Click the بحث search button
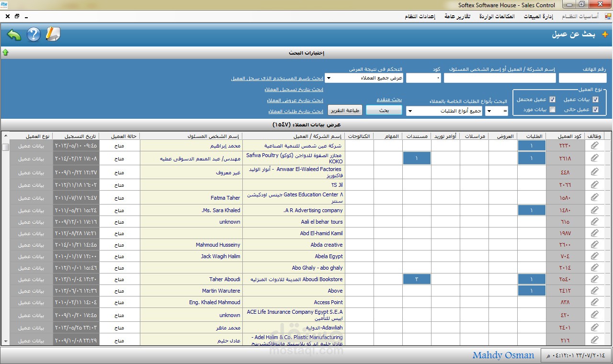The height and width of the screenshot is (364, 613). click(384, 110)
